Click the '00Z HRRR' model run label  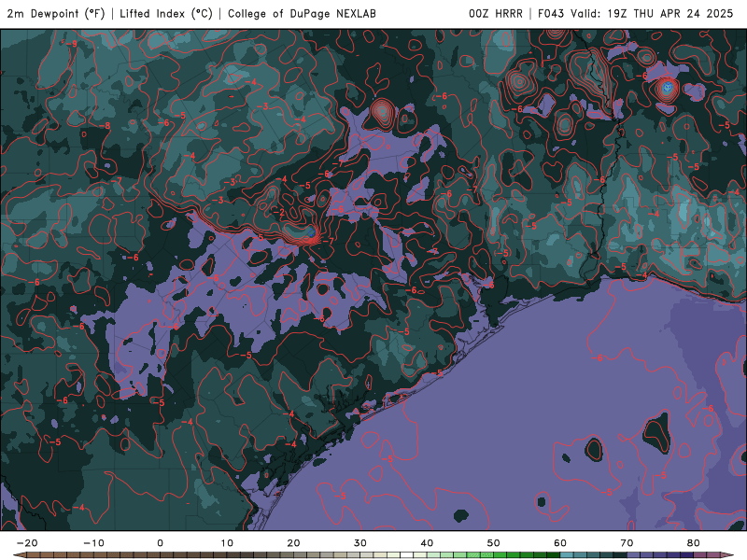[496, 13]
